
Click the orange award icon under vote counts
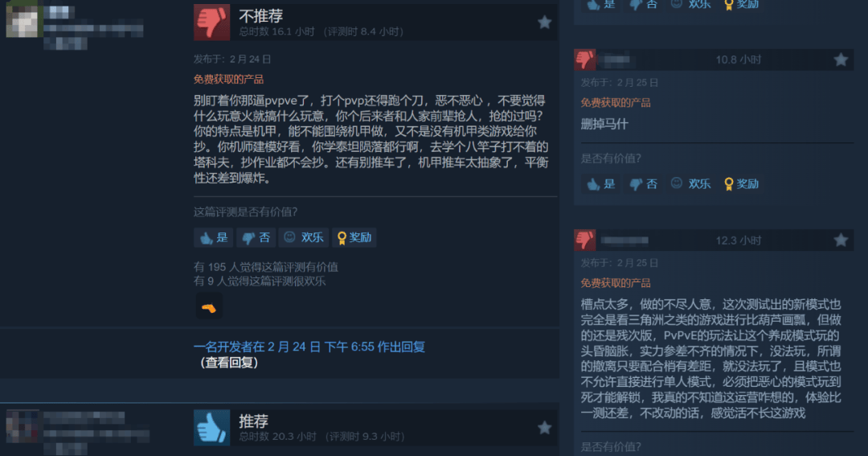coord(209,307)
